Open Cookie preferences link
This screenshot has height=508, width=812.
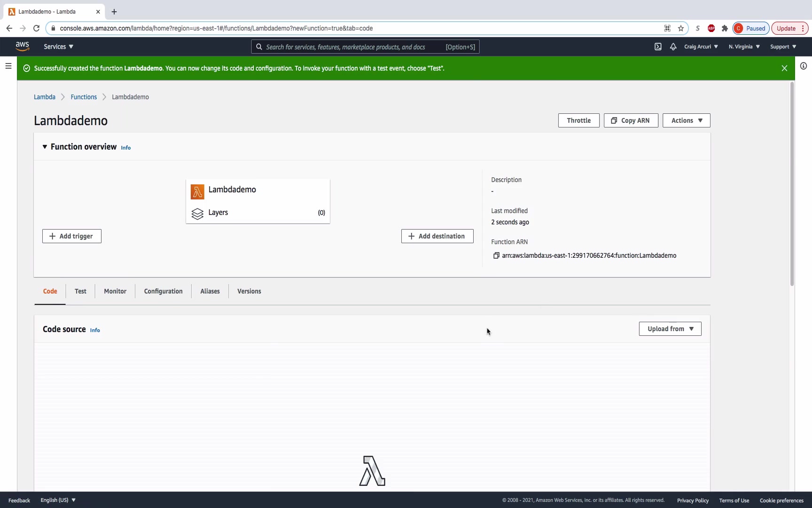781,500
